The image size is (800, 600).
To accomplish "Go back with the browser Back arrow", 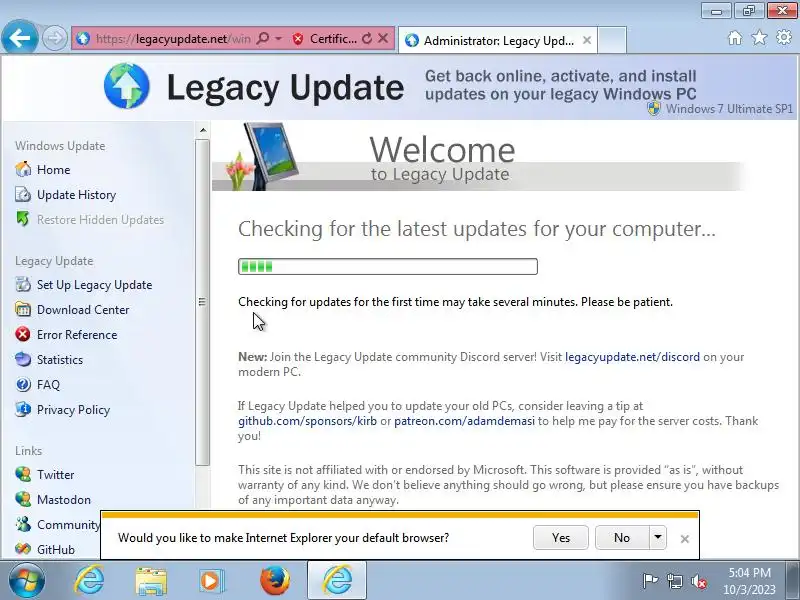I will 19,38.
